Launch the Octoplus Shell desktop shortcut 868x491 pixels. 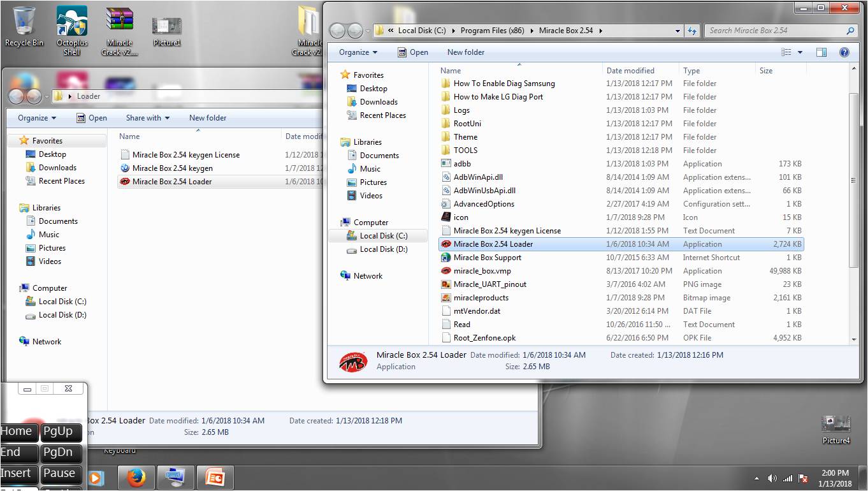[x=71, y=31]
